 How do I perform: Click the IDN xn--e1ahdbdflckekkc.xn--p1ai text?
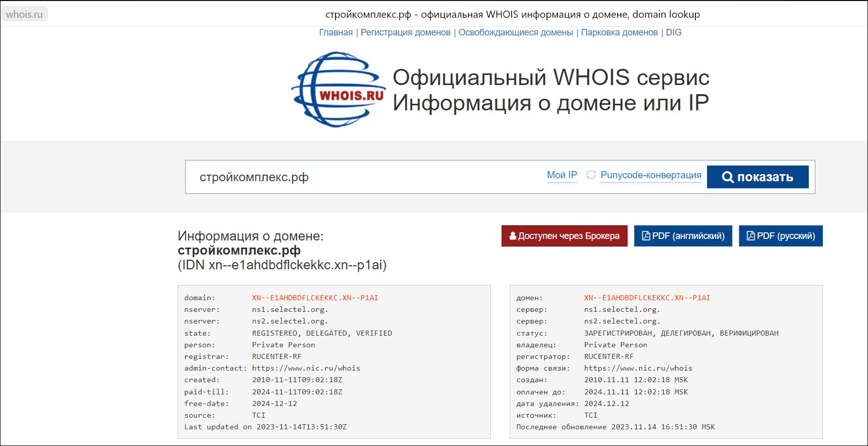[282, 265]
